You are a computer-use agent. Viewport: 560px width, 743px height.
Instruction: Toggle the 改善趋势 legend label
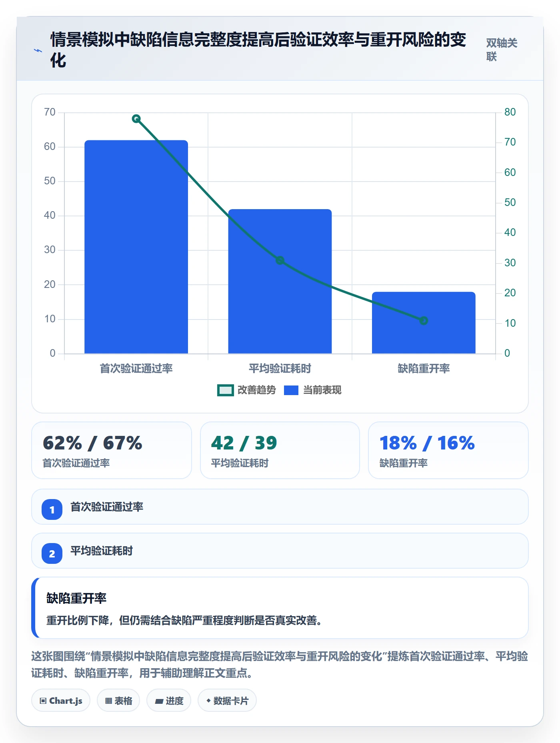pos(257,390)
